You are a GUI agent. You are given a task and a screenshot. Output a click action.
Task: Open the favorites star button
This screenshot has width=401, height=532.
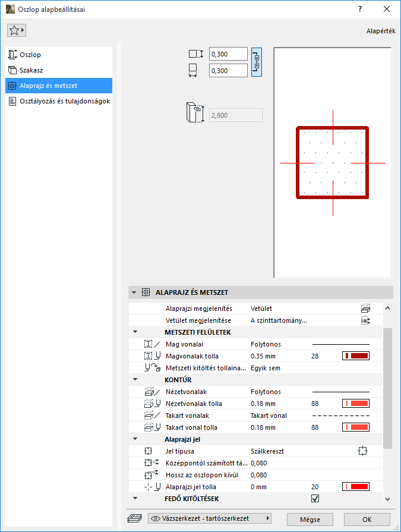16,30
